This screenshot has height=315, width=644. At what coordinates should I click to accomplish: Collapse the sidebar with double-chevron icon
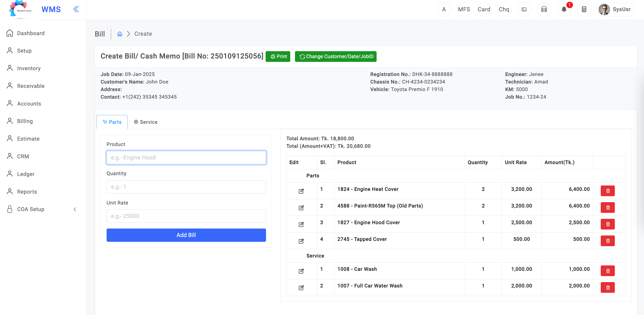click(76, 9)
